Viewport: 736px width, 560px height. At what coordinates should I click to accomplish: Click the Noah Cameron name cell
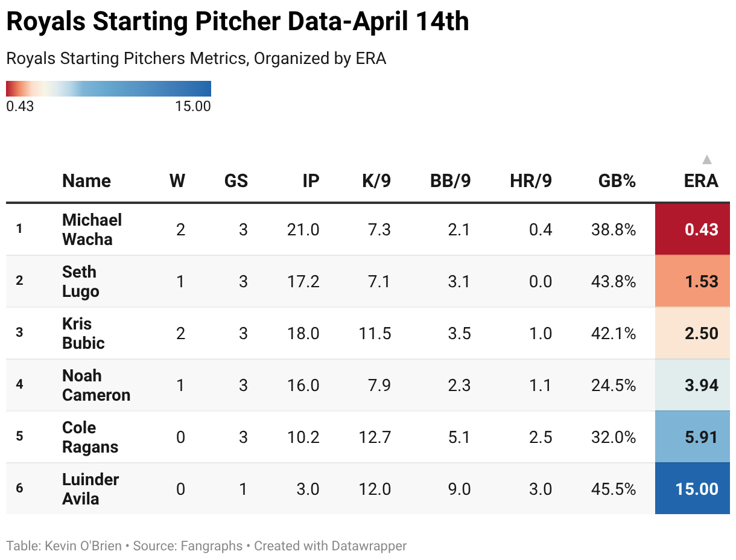96,385
